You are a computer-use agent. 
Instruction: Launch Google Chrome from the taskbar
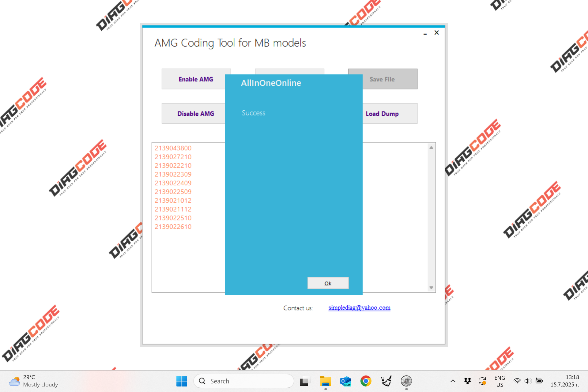pos(366,381)
